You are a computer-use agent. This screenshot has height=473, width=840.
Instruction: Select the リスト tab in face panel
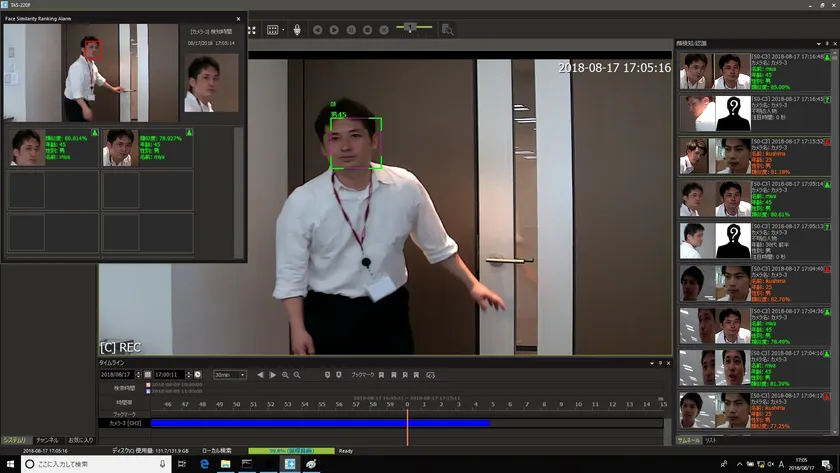tap(711, 440)
